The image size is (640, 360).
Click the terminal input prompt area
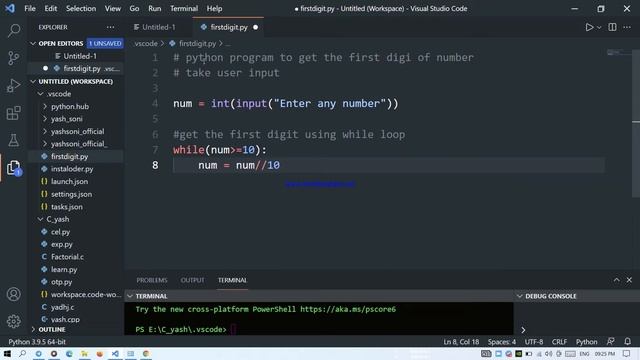(233, 329)
